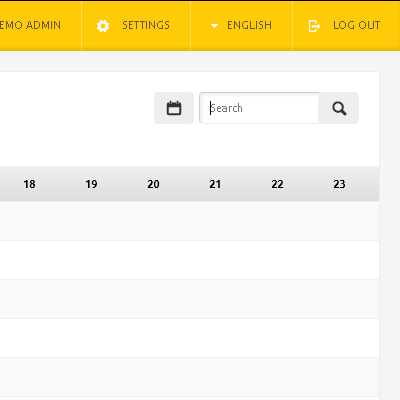Open the calendar date picker icon
Viewport: 400px width, 400px height.
pos(174,108)
